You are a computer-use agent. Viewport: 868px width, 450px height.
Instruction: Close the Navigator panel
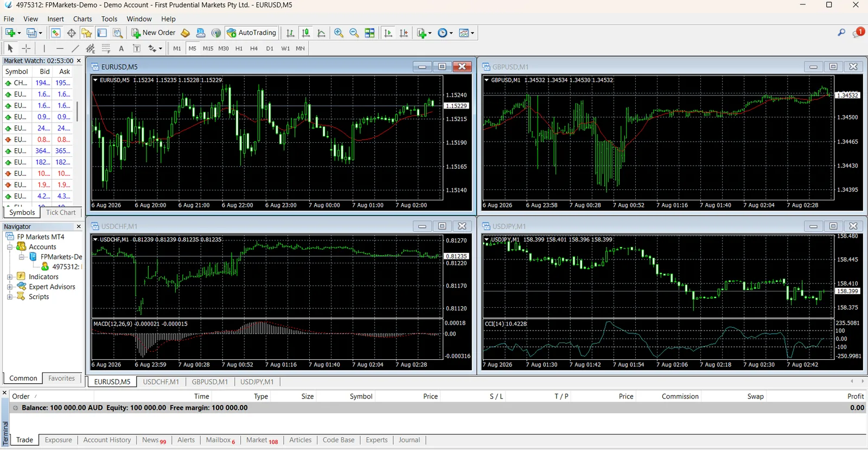click(79, 227)
